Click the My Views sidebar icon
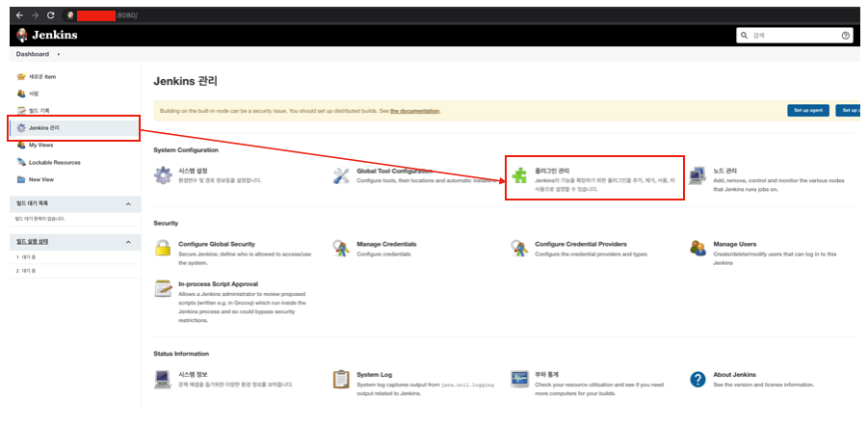This screenshot has width=868, height=427. (x=21, y=146)
